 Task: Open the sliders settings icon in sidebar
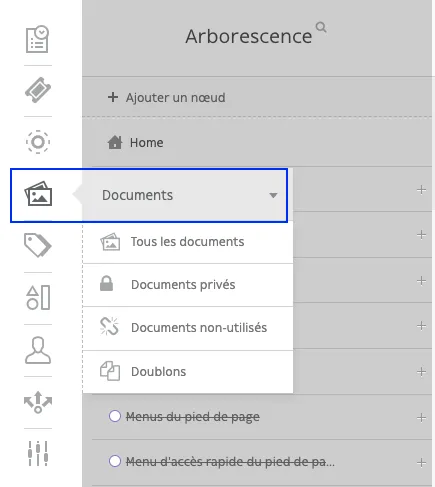point(38,454)
